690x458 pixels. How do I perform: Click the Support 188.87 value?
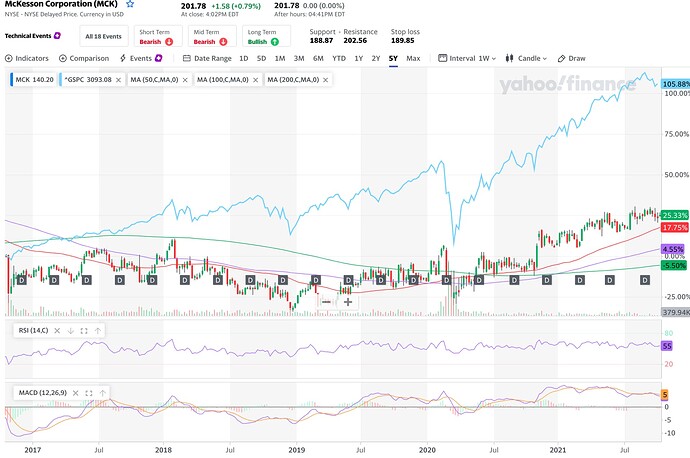click(x=321, y=40)
